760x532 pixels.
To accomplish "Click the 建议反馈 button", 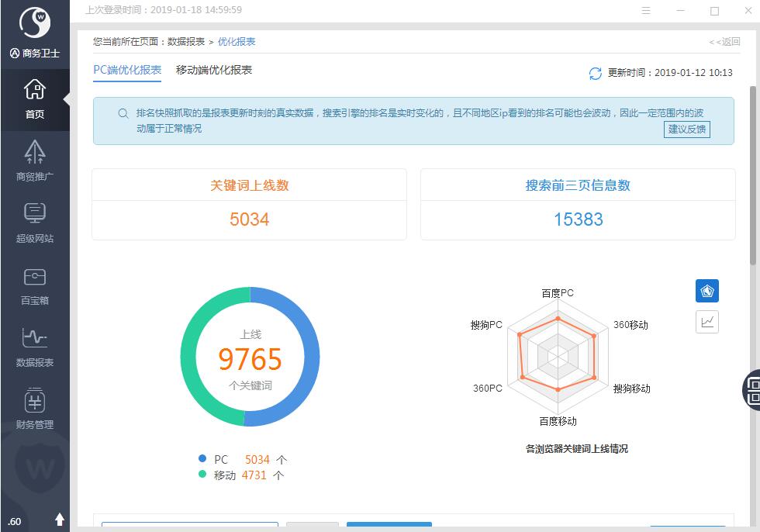I will tap(687, 130).
